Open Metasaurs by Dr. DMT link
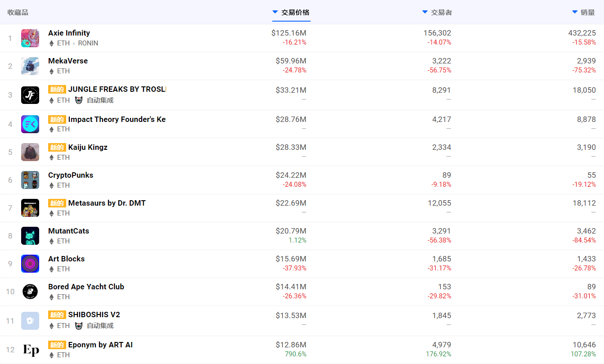The width and height of the screenshot is (604, 364). click(x=107, y=203)
